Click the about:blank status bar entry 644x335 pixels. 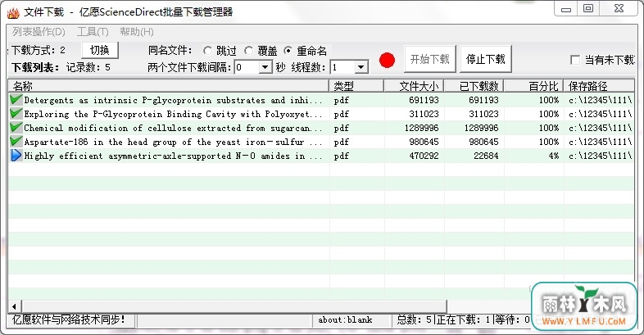[x=345, y=319]
